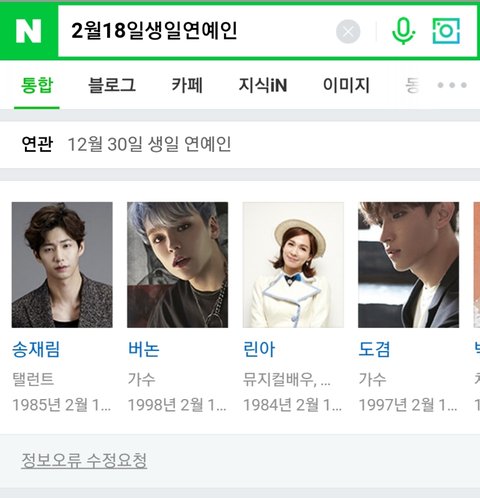Open related search 12월 30일 생일 연예인
Screen dimensions: 480x498
pyautogui.click(x=149, y=144)
